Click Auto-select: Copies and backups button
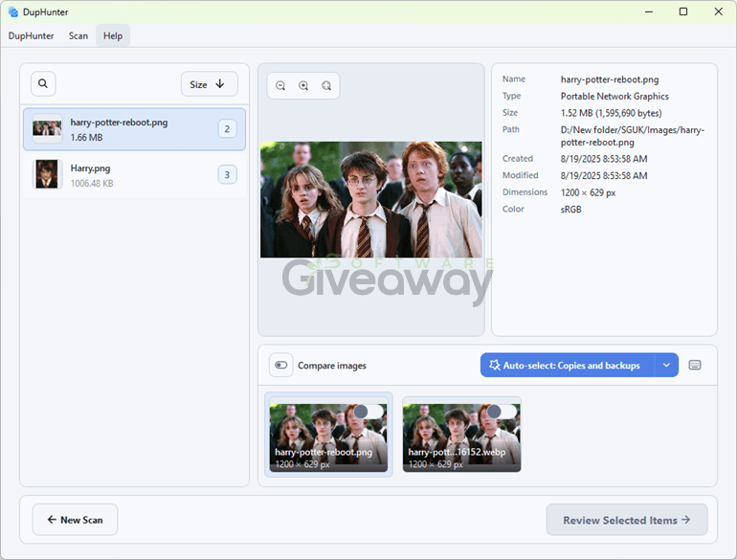 click(x=568, y=365)
